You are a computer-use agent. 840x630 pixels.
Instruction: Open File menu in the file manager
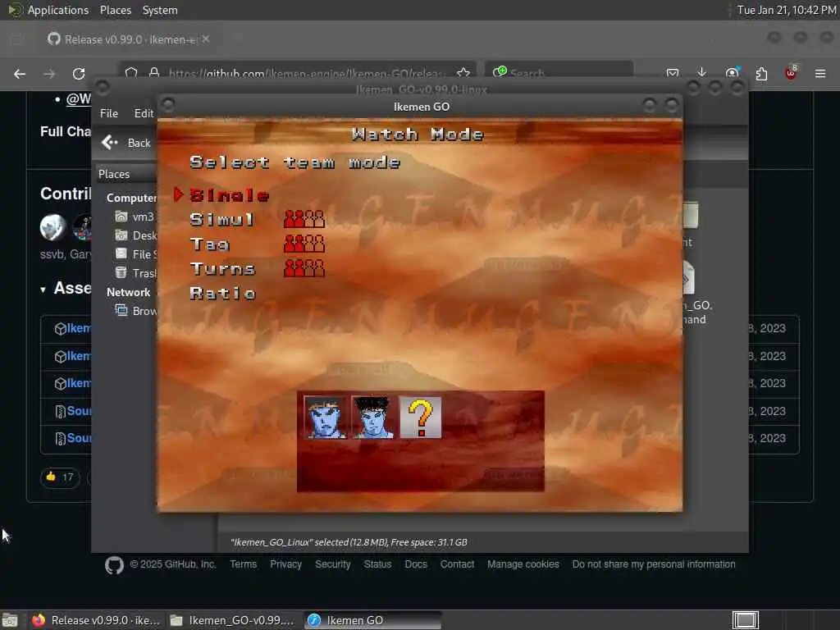[x=109, y=113]
